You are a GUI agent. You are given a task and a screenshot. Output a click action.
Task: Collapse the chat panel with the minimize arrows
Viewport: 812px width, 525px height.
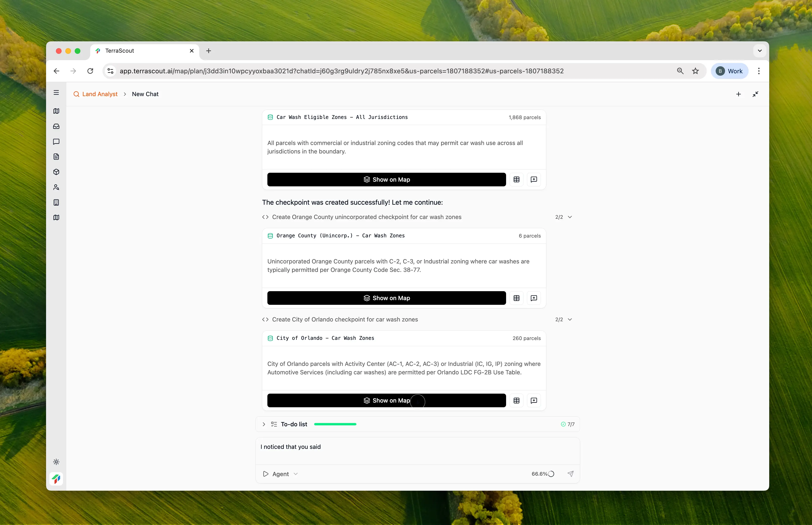[755, 94]
